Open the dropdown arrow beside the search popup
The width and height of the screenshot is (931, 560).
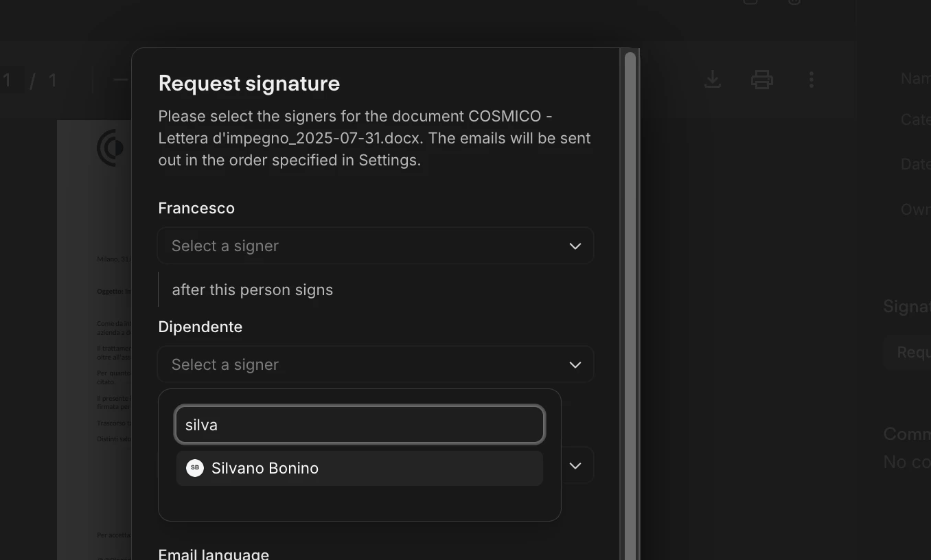pyautogui.click(x=575, y=465)
